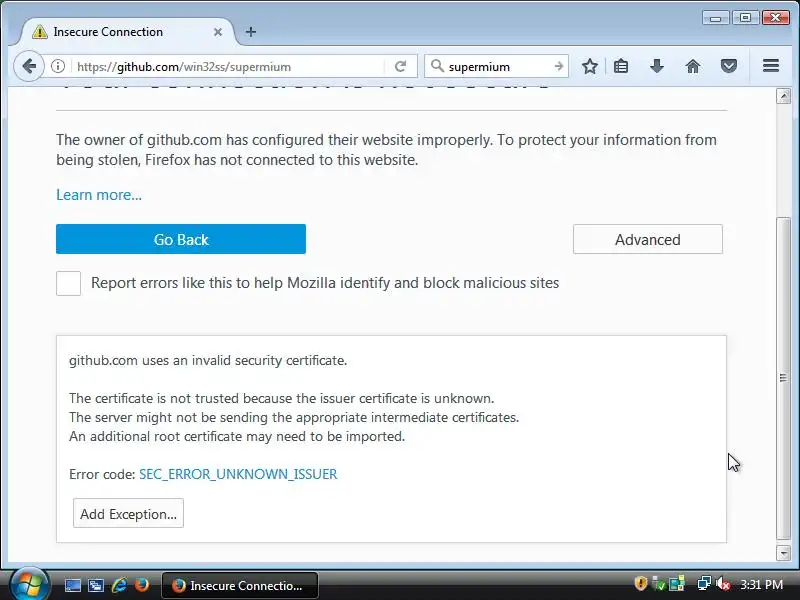The height and width of the screenshot is (600, 800).
Task: Open the Windows Start orb
Action: pyautogui.click(x=29, y=585)
